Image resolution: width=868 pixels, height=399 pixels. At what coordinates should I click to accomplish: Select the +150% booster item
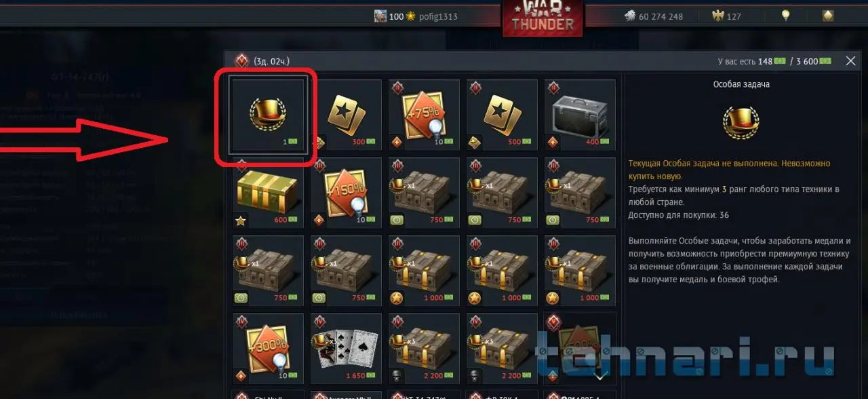click(x=347, y=193)
